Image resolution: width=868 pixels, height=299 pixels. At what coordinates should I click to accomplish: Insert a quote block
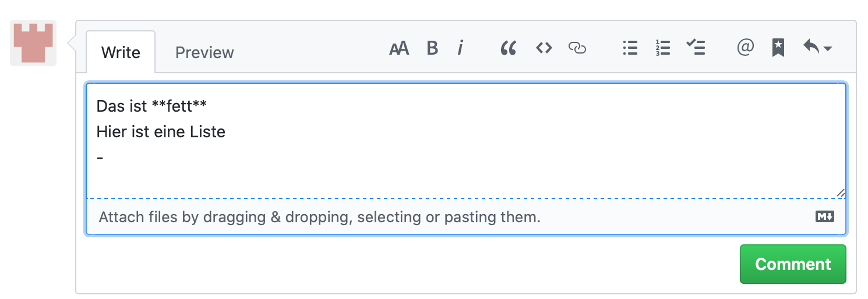click(509, 48)
